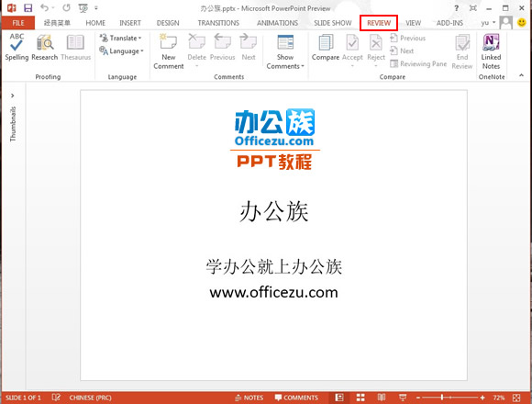
Task: Switch to Reading View
Action: point(382,398)
